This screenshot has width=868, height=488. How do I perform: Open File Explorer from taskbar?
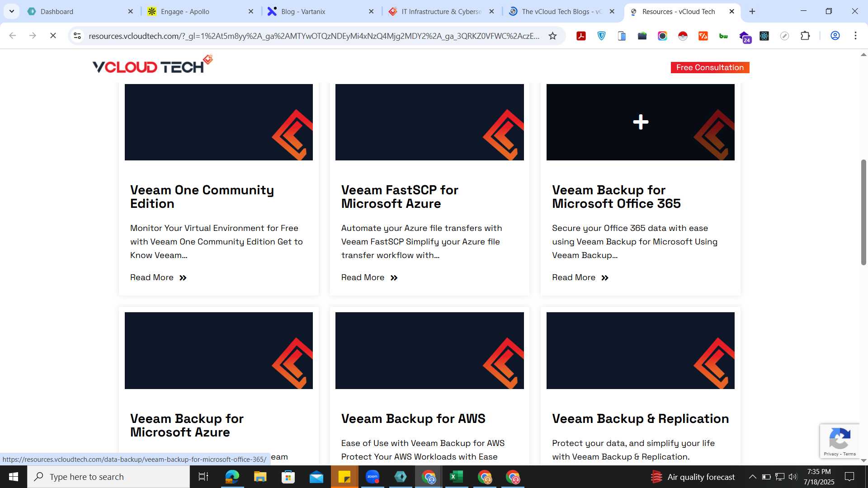(x=260, y=477)
